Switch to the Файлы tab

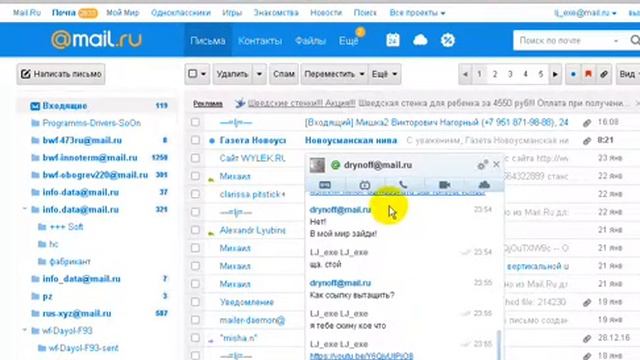tap(310, 40)
